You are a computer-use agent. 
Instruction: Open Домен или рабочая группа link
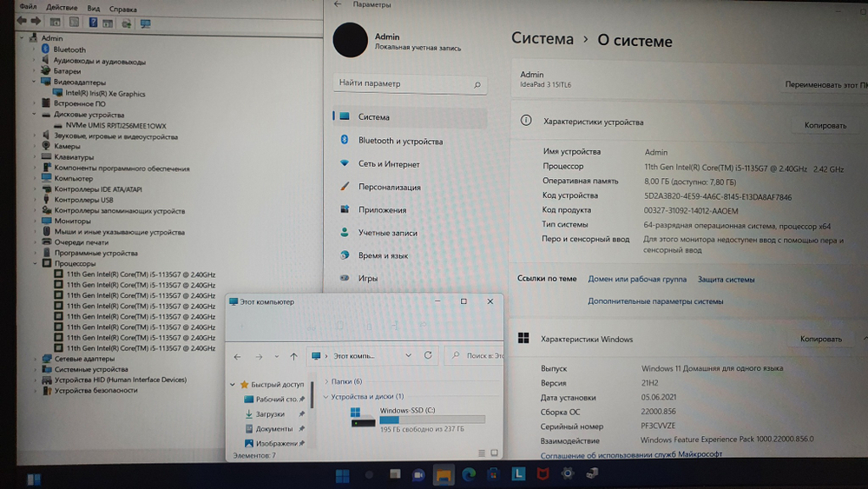[x=636, y=279]
